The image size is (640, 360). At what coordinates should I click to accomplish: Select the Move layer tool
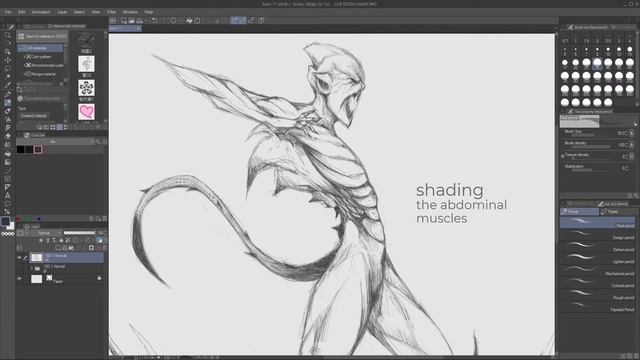(7, 60)
